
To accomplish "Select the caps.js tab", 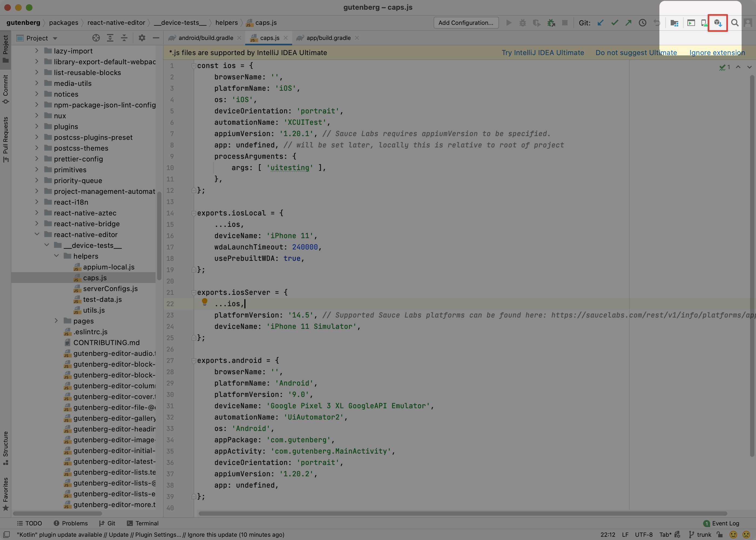I will point(268,38).
